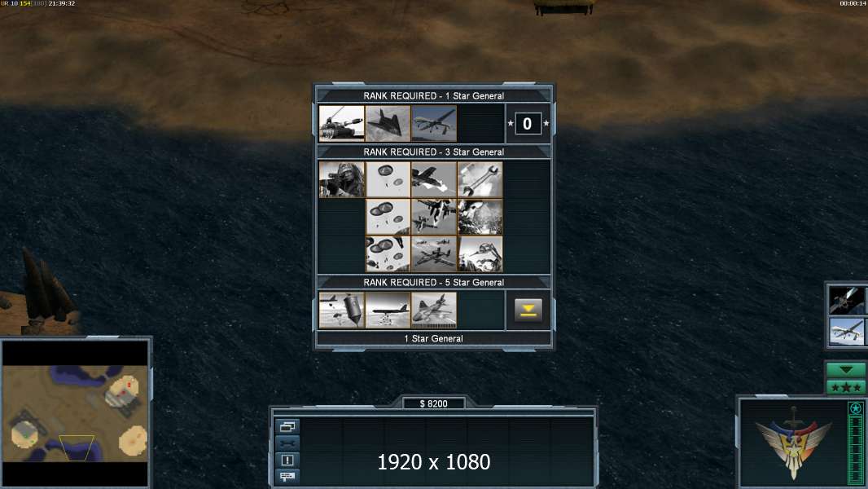Select the Pathfinder sniper power

tap(341, 179)
